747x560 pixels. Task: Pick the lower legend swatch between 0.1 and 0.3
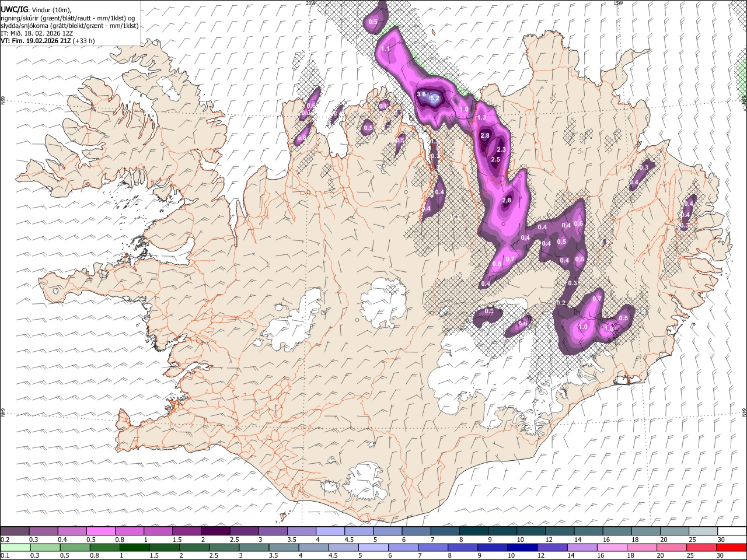[15, 547]
